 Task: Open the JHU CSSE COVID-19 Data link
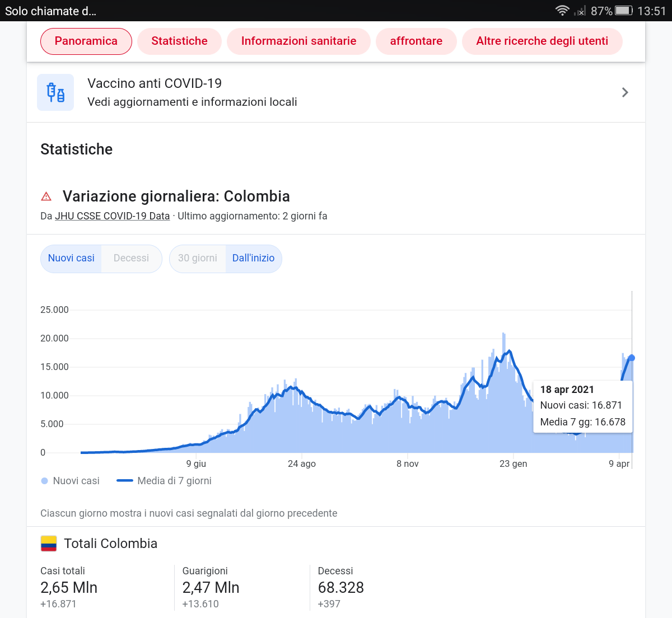coord(112,216)
